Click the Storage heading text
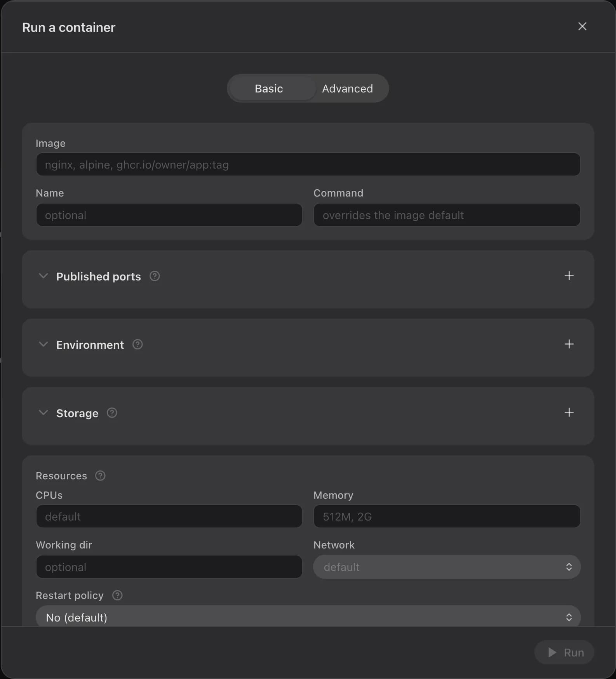The width and height of the screenshot is (616, 679). click(x=77, y=413)
